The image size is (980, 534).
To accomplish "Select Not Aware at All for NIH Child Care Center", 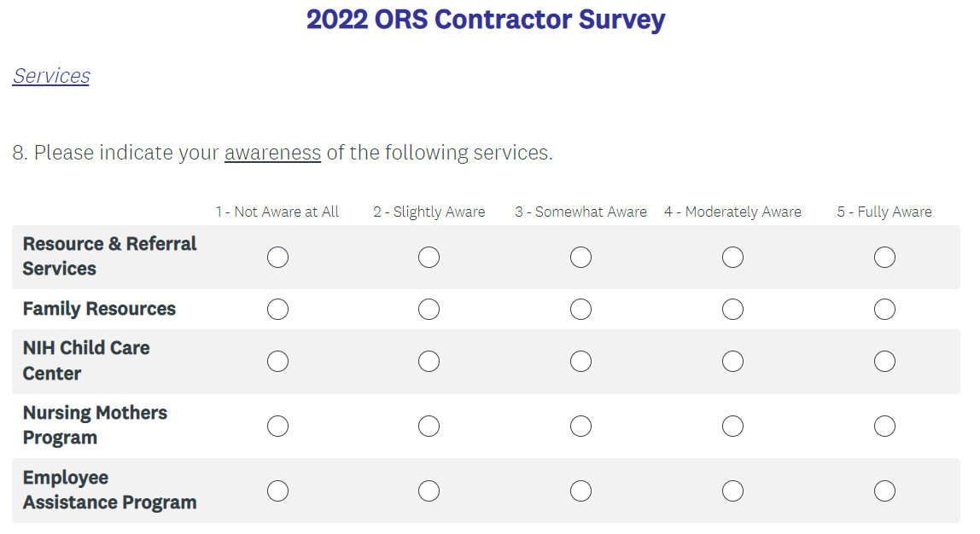I will tap(277, 361).
